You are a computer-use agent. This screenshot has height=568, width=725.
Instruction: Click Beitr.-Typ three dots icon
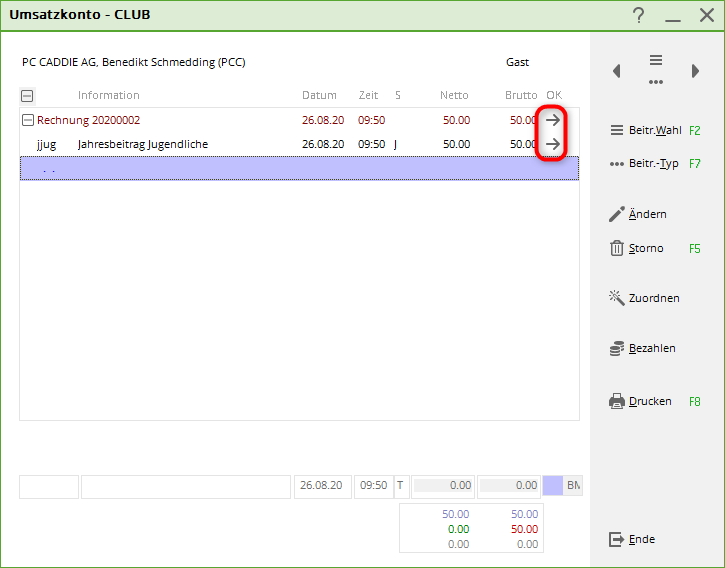(x=617, y=164)
